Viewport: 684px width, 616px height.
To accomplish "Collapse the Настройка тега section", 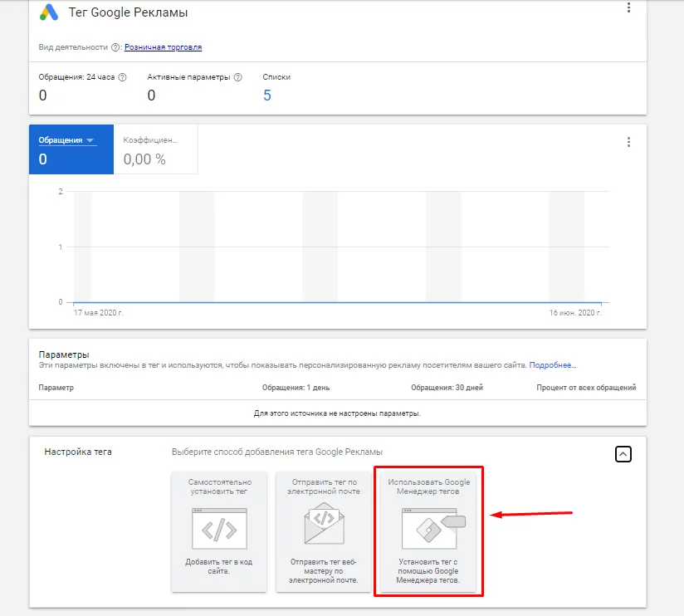I will [x=623, y=454].
